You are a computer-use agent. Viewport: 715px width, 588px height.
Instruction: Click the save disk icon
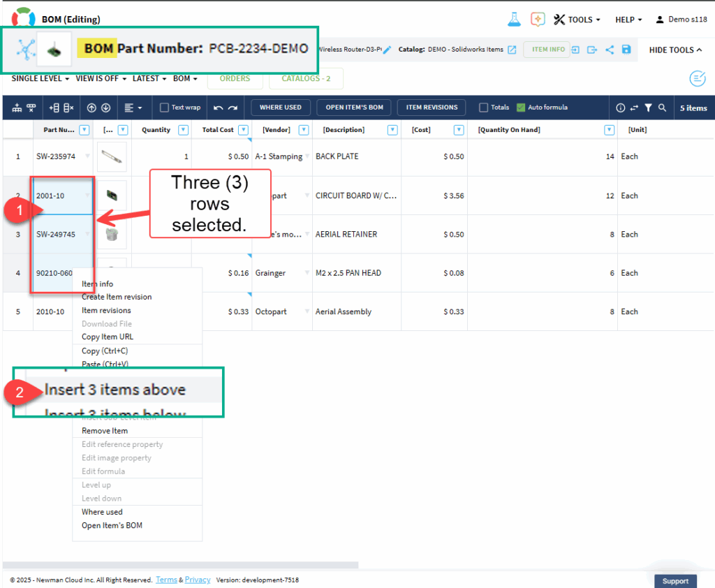(x=626, y=50)
